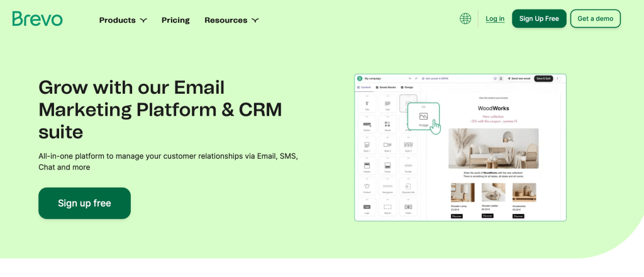644x277 pixels.
Task: Select the Divider block in editor preview
Action: coord(408,166)
